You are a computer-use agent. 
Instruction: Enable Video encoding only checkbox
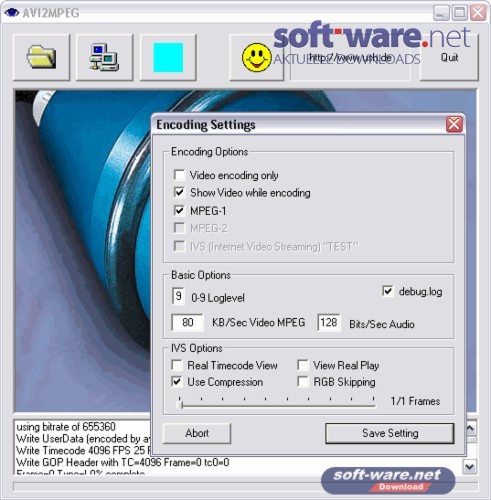[179, 175]
